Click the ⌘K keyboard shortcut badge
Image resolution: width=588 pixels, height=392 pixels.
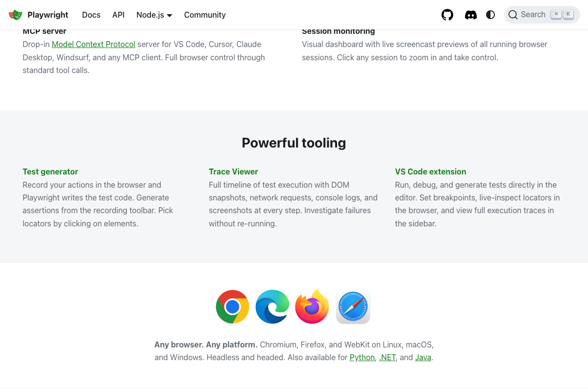(x=562, y=14)
